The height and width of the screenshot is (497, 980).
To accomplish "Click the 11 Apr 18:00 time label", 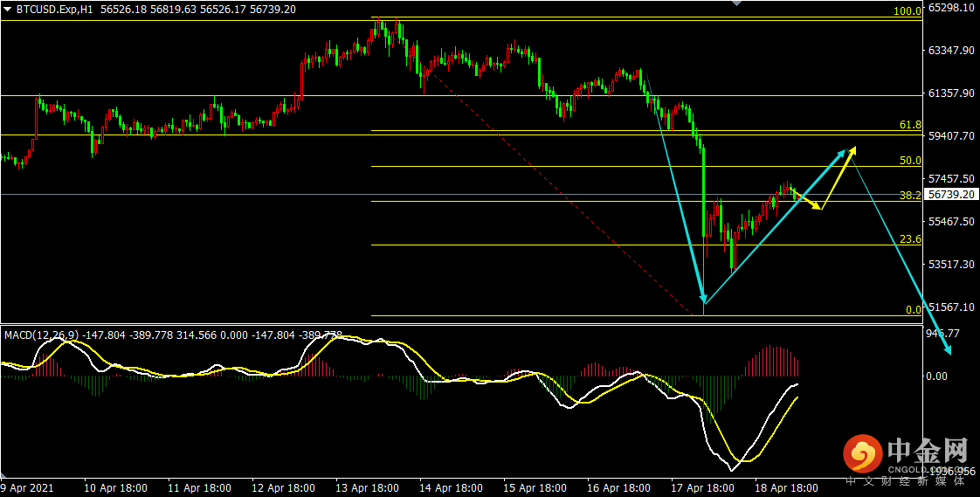I will point(199,487).
